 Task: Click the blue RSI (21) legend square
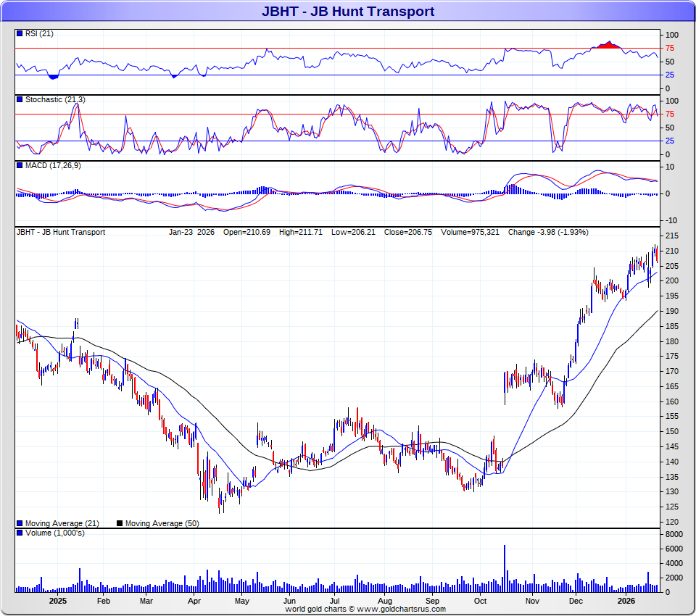click(x=20, y=34)
